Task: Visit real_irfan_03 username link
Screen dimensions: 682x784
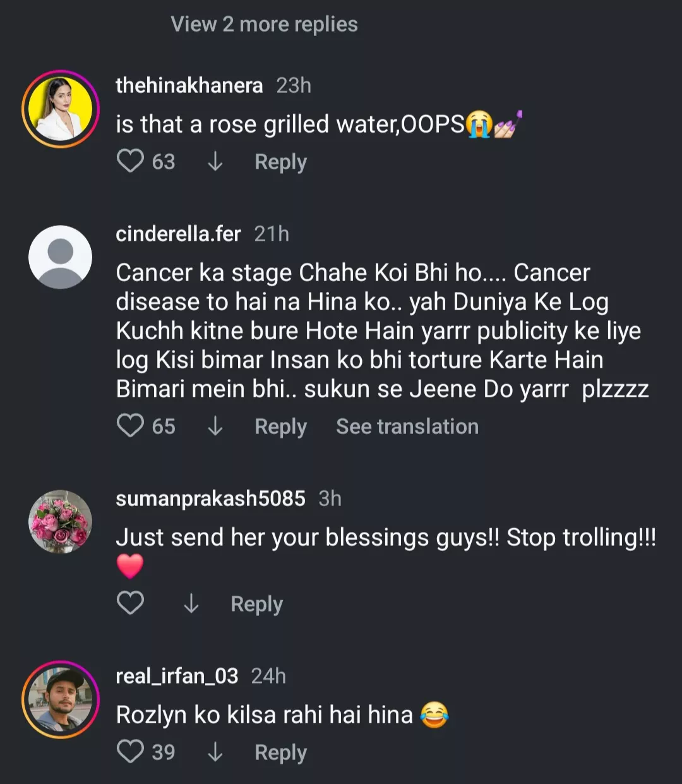Action: coord(177,676)
